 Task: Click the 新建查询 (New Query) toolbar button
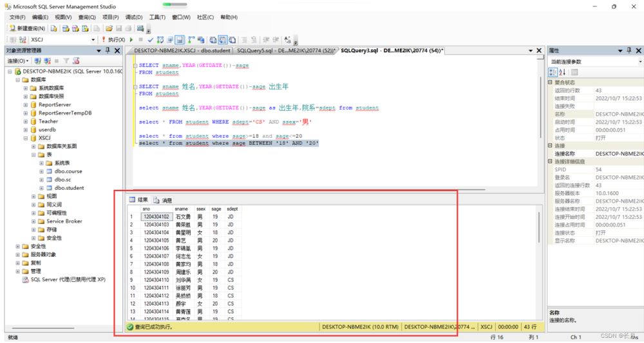(x=27, y=28)
